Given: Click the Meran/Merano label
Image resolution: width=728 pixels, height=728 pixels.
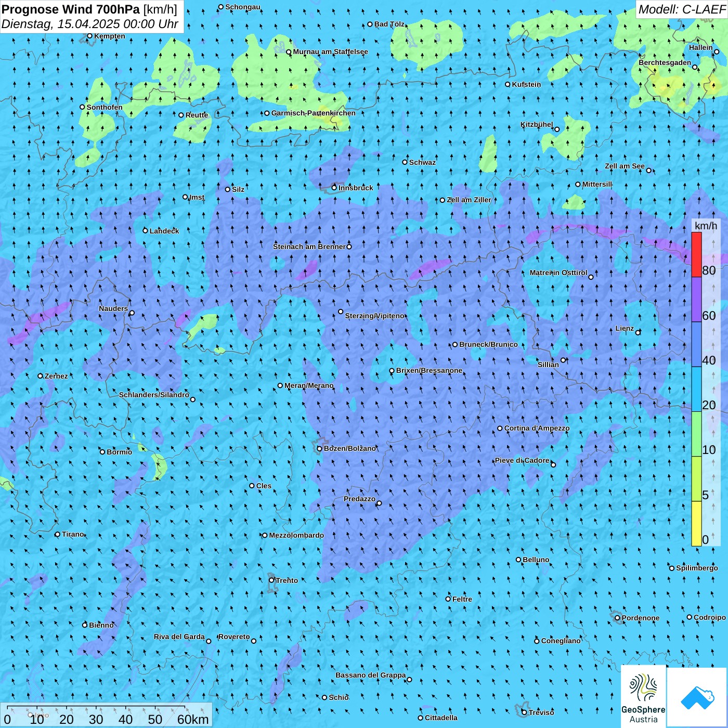Looking at the screenshot, I should pos(309,385).
